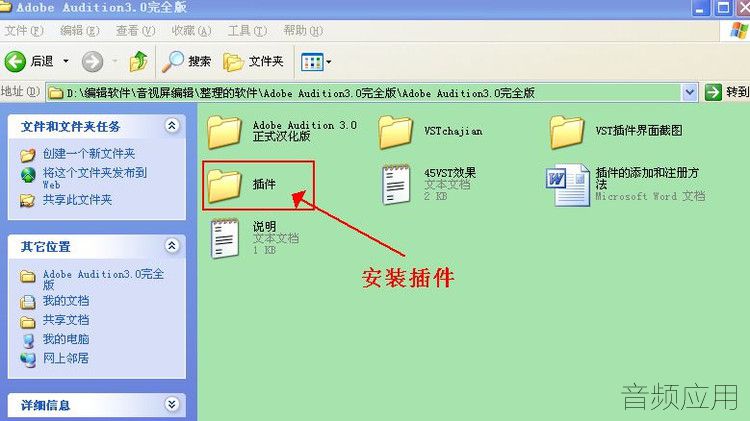Open the 查看(V) menu
Viewport: 750px width, 421px height.
[x=135, y=31]
